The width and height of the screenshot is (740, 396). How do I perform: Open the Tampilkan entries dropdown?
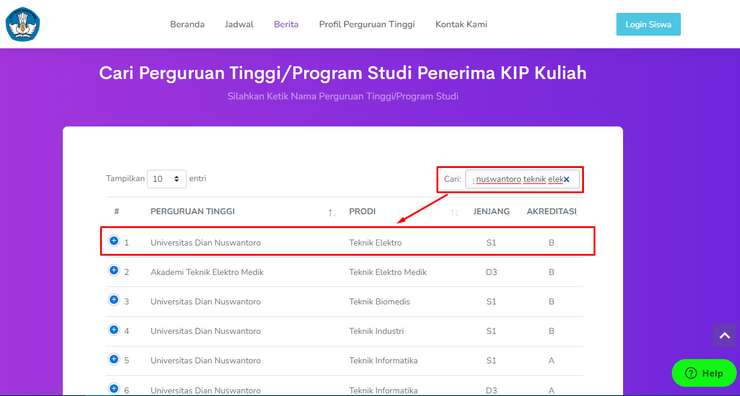(x=167, y=179)
